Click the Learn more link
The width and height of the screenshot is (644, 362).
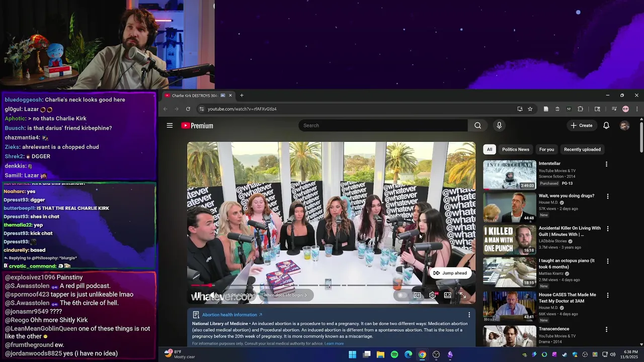coord(334,343)
